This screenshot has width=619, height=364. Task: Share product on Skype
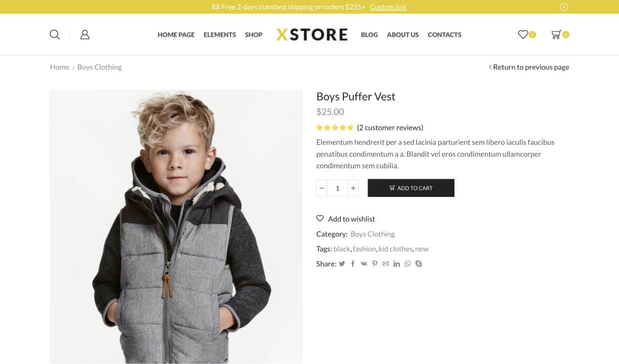[419, 264]
